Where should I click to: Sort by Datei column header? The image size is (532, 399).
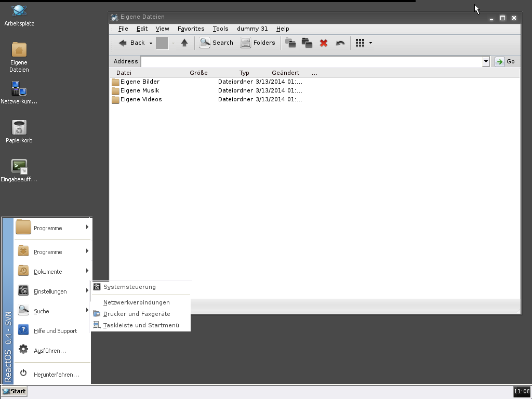[124, 73]
